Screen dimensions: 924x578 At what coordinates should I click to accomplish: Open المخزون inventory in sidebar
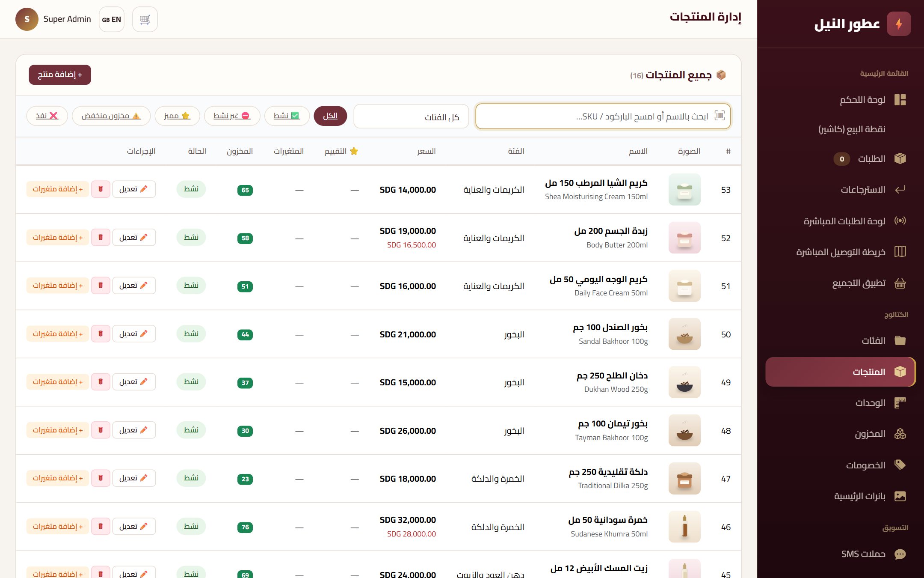[840, 434]
